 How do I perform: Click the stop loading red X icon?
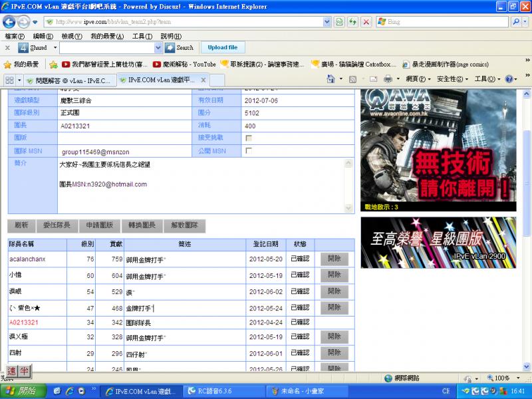click(x=365, y=22)
